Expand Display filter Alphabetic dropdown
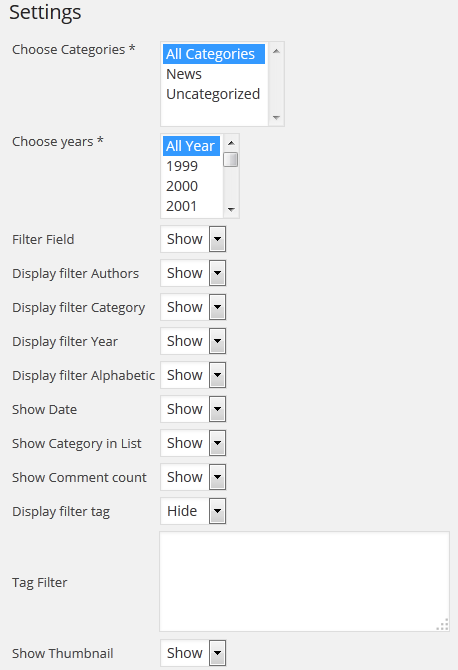This screenshot has width=458, height=670. tap(193, 375)
